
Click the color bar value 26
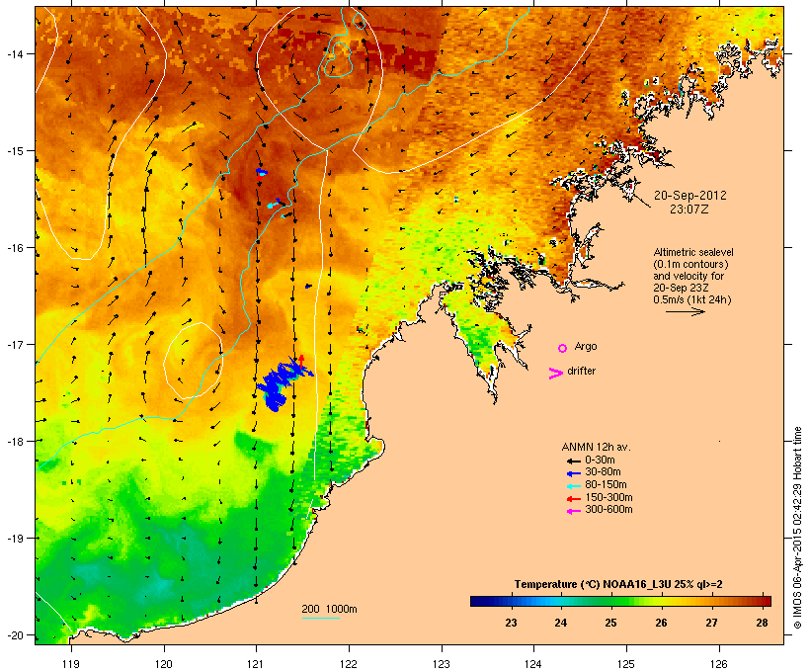(661, 623)
